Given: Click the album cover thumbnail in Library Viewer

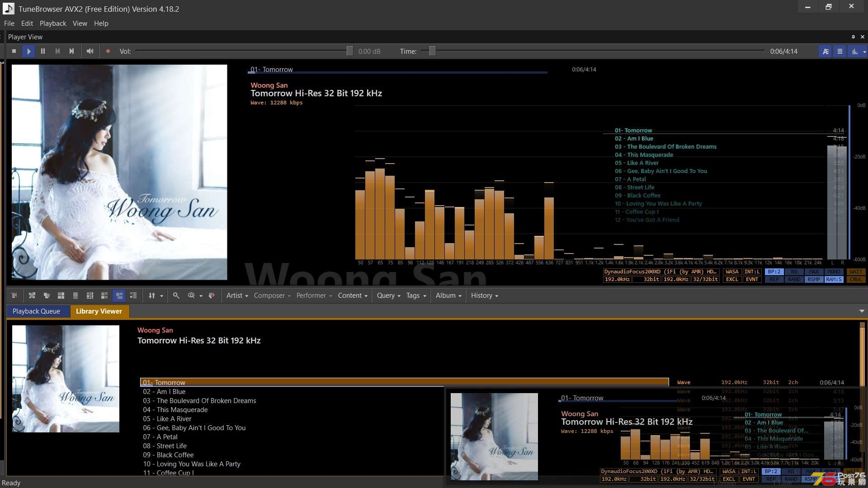Looking at the screenshot, I should pos(66,379).
